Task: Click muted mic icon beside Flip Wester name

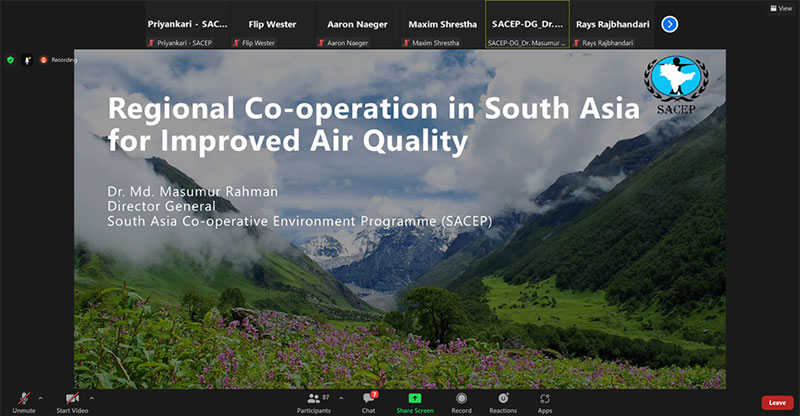Action: click(x=236, y=43)
